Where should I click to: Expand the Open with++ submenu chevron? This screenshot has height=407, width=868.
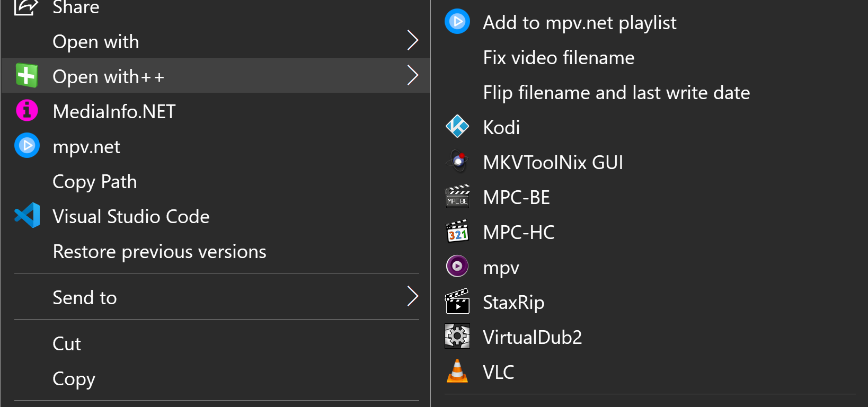coord(413,75)
